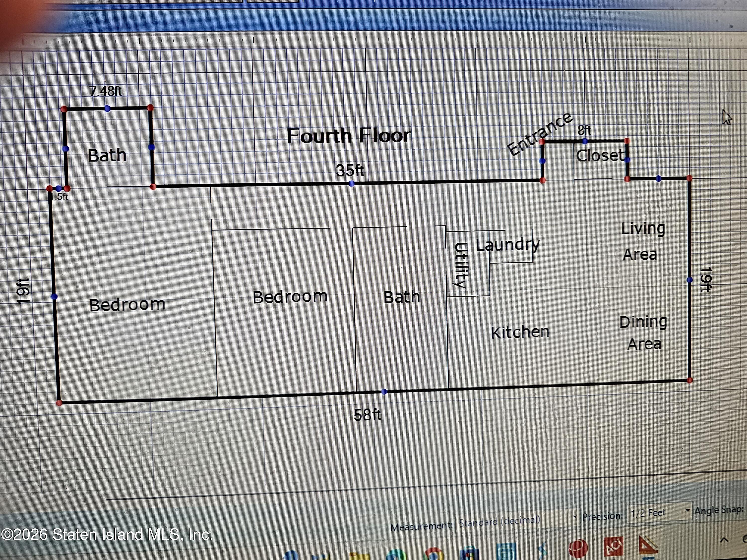Click the blue S-shaped taskbar icon

pyautogui.click(x=542, y=550)
